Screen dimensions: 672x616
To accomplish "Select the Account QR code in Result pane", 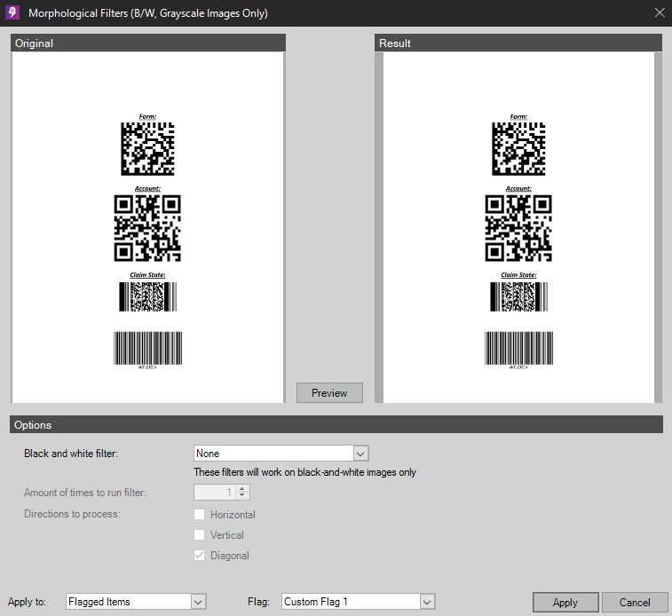I will click(518, 227).
